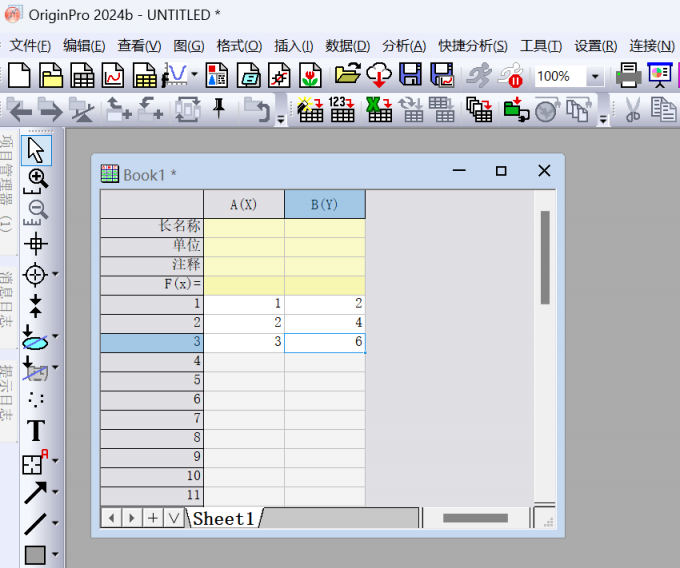Expand the Rectangle tool options arrow
The image size is (680, 568).
(x=56, y=554)
